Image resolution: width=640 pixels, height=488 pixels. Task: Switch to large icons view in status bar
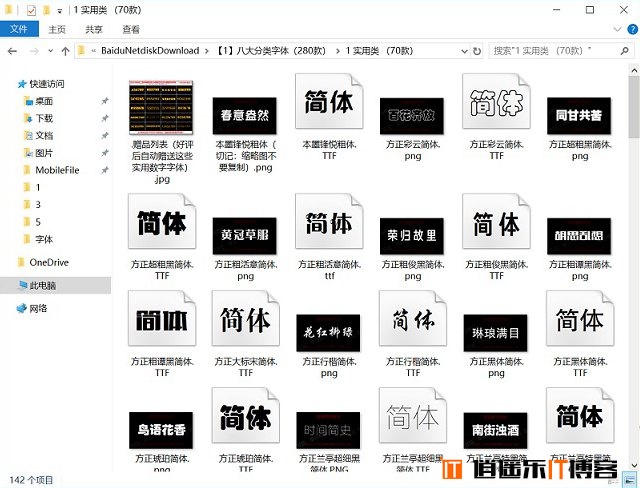pyautogui.click(x=628, y=479)
